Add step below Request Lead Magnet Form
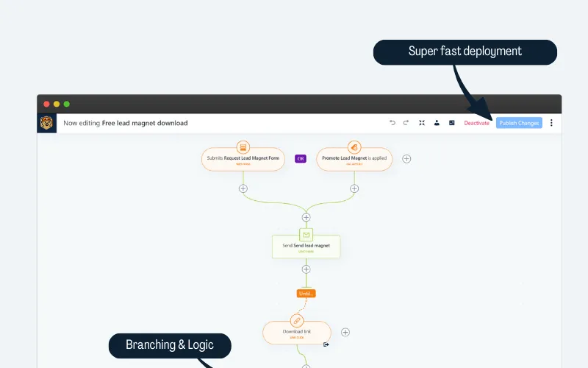The height and width of the screenshot is (368, 588). (x=243, y=188)
